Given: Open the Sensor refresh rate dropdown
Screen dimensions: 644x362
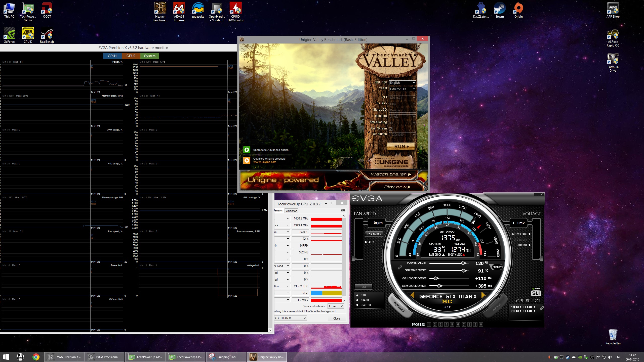Looking at the screenshot, I should [336, 306].
